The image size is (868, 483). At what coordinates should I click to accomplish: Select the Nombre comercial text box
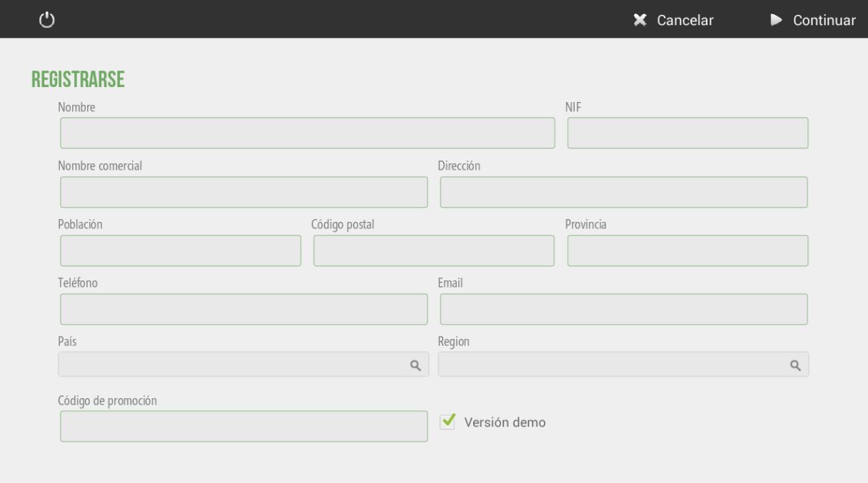[244, 192]
